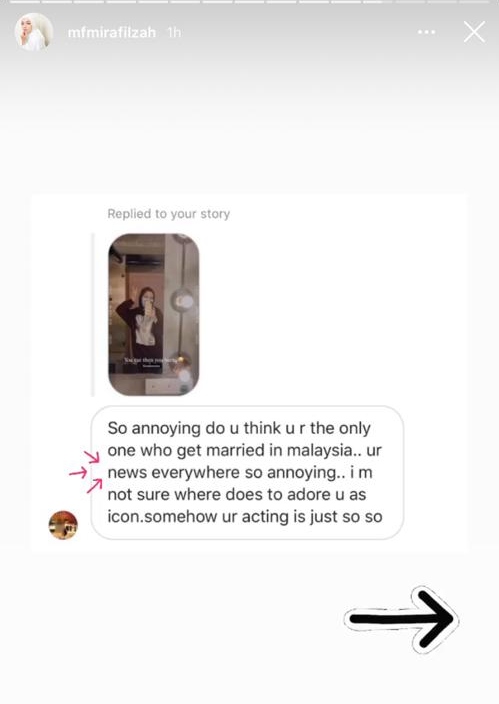Tap the large black arrow sticker
499x704 pixels.
pos(402,619)
